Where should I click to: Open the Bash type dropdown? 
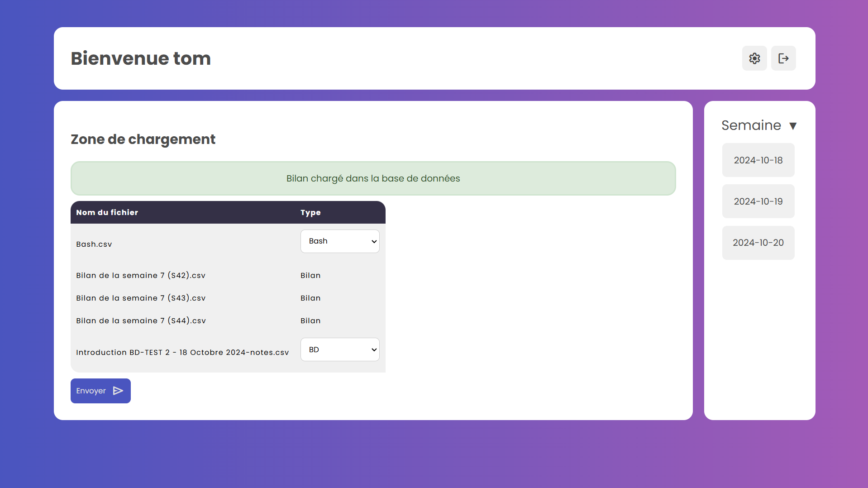[x=339, y=241]
